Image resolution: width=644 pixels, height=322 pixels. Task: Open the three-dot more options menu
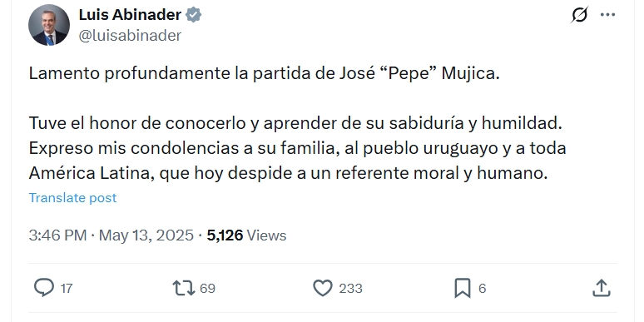coord(607,15)
